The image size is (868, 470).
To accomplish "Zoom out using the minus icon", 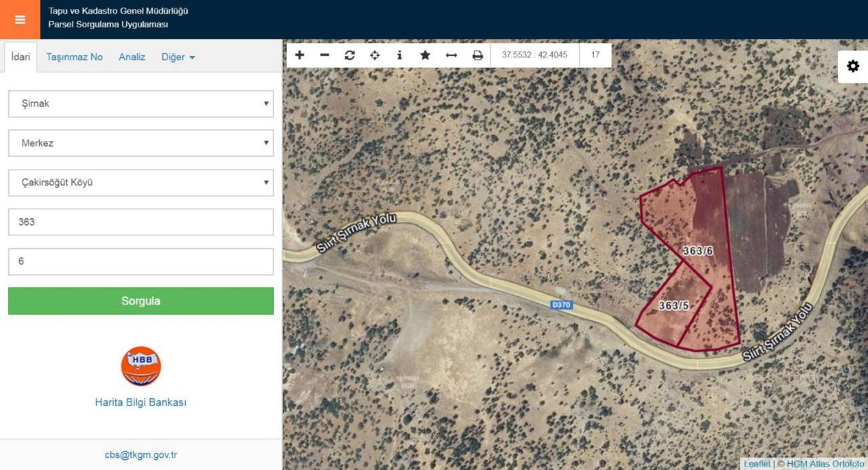I will pyautogui.click(x=325, y=55).
